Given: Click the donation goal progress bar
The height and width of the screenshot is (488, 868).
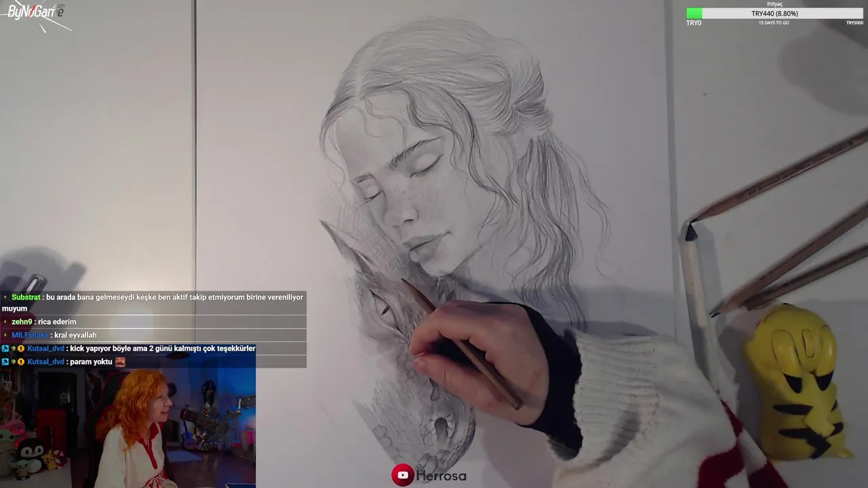Looking at the screenshot, I should pos(774,14).
